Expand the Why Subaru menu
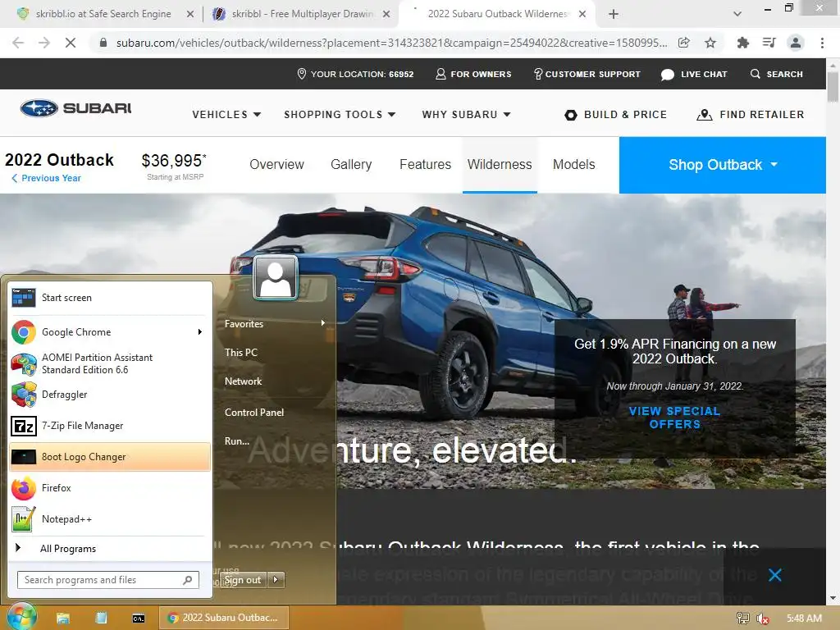The height and width of the screenshot is (630, 840). coord(466,115)
